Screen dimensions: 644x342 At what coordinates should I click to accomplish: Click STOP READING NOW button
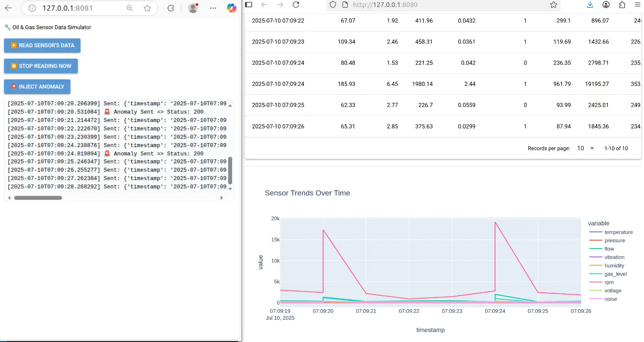tap(41, 66)
